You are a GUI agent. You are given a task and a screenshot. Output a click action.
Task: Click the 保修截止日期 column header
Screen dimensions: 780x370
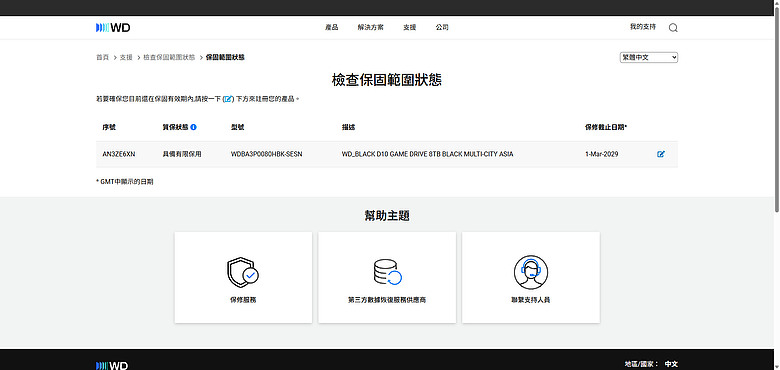point(606,127)
